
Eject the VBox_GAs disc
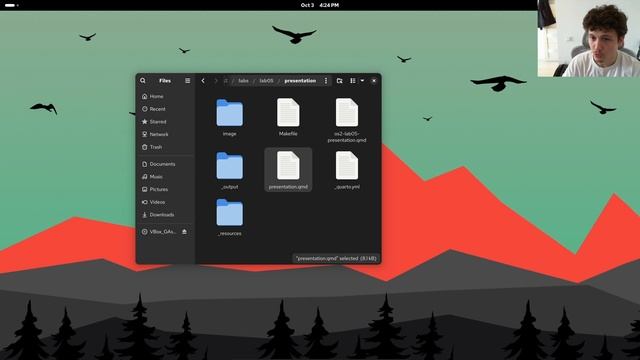[x=184, y=232]
